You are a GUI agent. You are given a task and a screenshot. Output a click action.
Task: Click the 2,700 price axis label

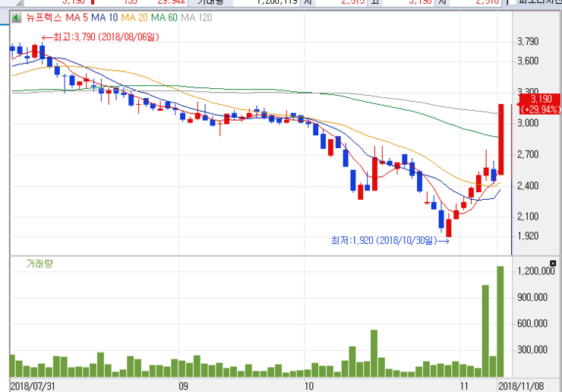[x=528, y=154]
